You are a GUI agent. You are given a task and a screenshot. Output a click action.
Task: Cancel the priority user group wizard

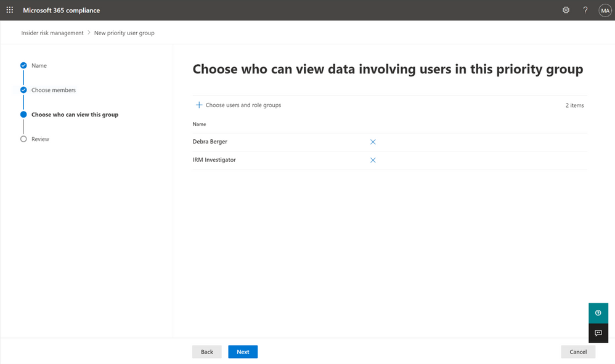[578, 352]
